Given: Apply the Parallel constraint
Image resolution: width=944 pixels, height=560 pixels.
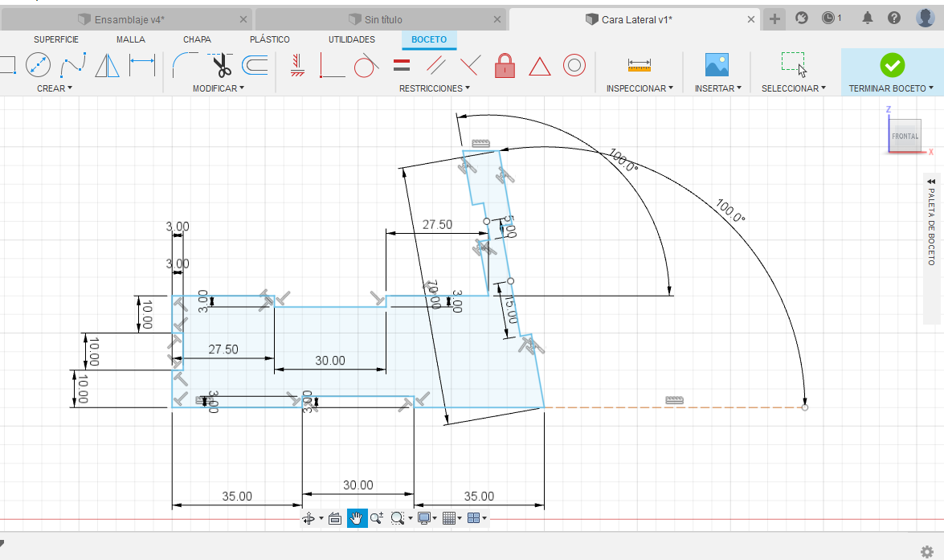Looking at the screenshot, I should click(436, 65).
